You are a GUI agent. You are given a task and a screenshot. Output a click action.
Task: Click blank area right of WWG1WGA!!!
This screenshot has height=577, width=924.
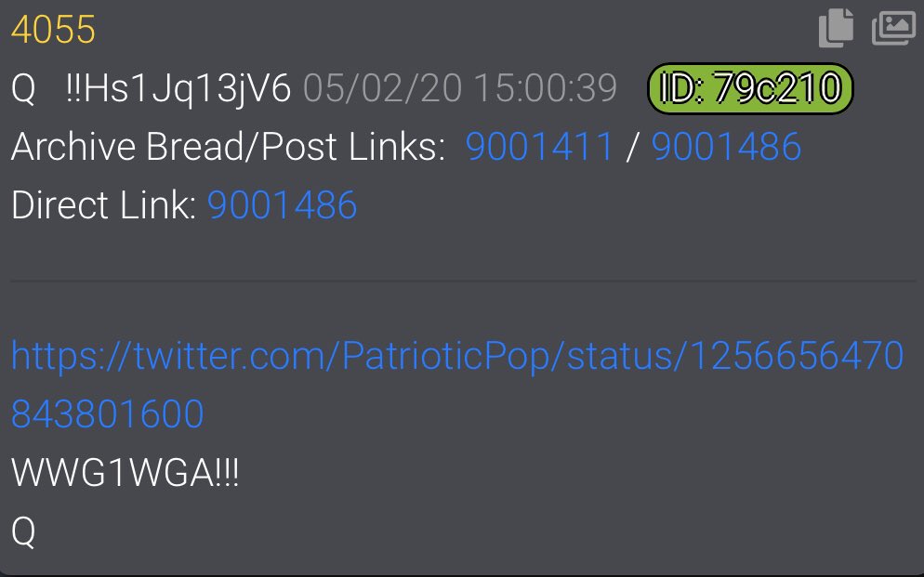click(x=577, y=472)
